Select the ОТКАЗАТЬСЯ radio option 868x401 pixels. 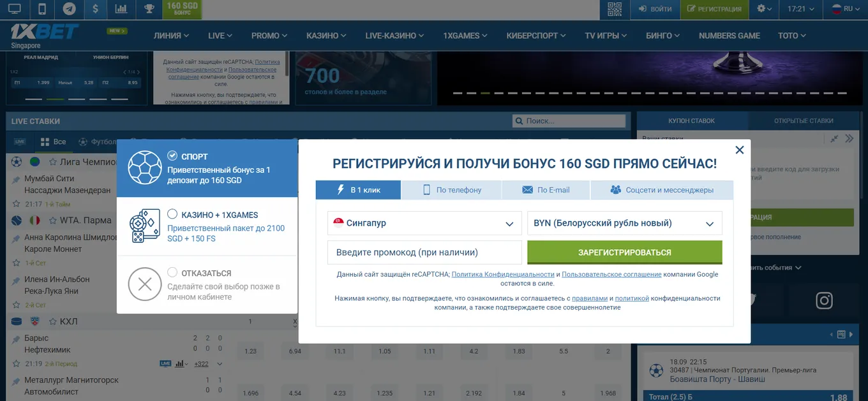point(172,272)
